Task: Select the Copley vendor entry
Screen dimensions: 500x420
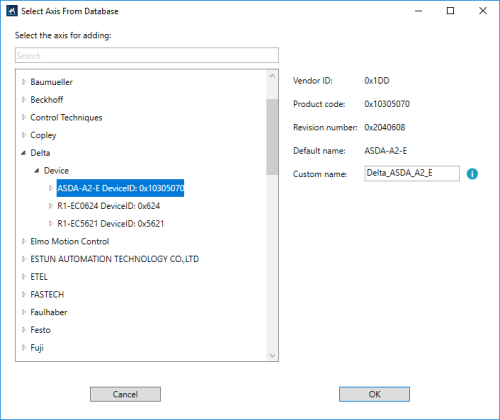Action: click(x=43, y=135)
